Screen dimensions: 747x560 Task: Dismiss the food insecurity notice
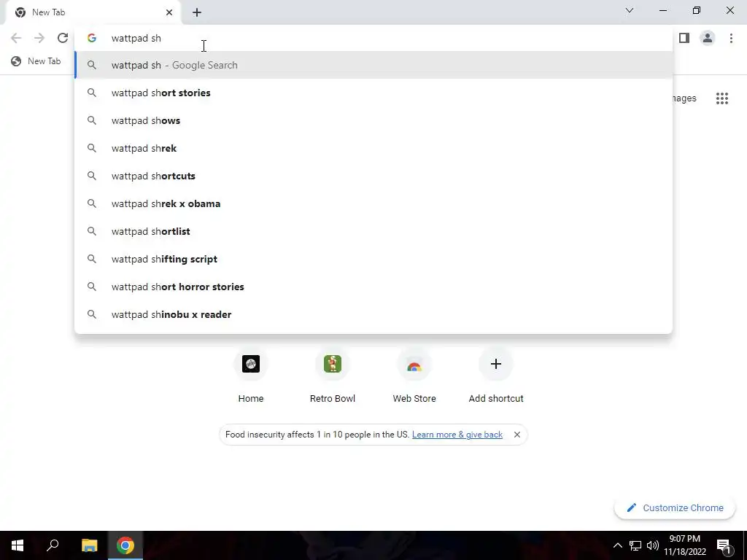coord(517,435)
